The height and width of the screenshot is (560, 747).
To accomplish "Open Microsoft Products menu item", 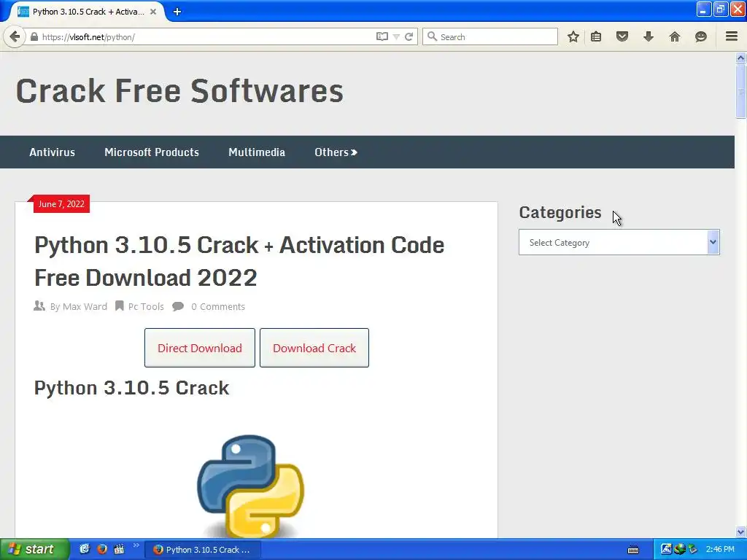I will pos(152,152).
